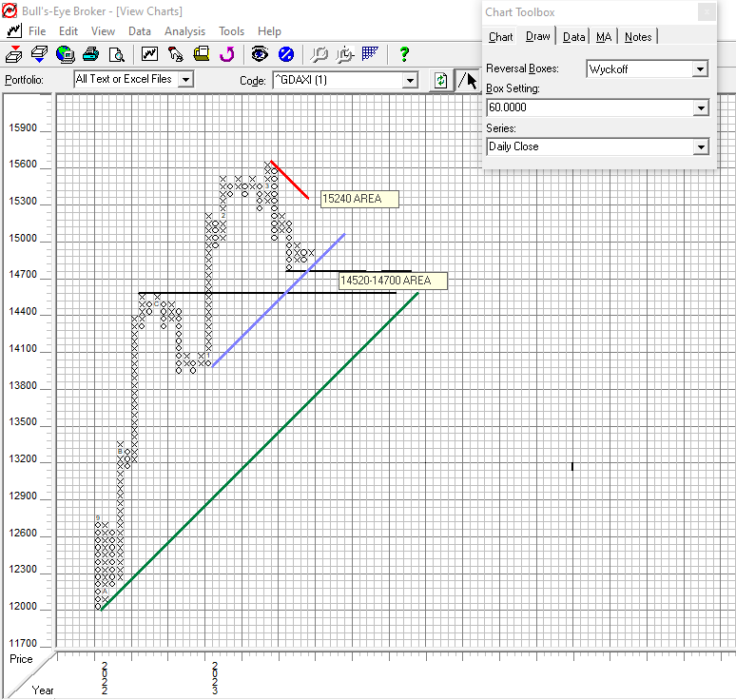Viewport: 736px width, 700px height.
Task: Switch to the Chart tab in Chart Toolbox
Action: 500,37
